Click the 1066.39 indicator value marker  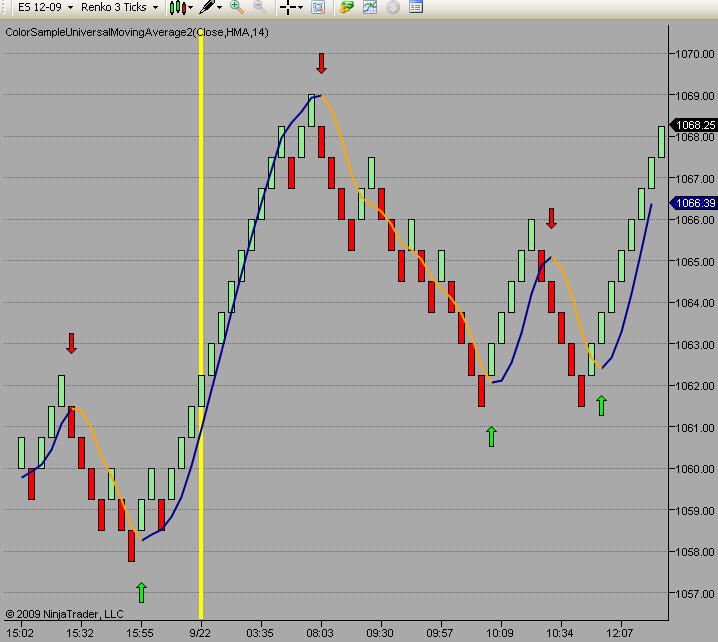(694, 203)
